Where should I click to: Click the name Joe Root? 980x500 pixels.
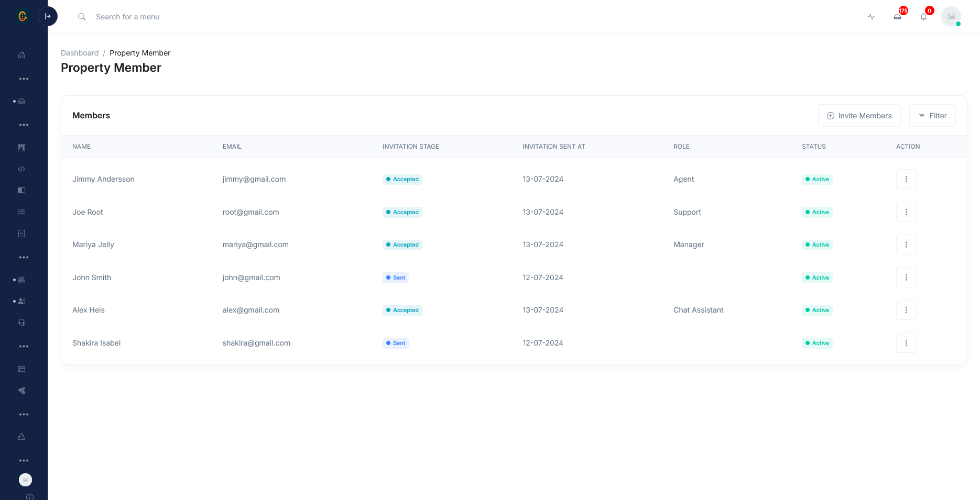[88, 212]
